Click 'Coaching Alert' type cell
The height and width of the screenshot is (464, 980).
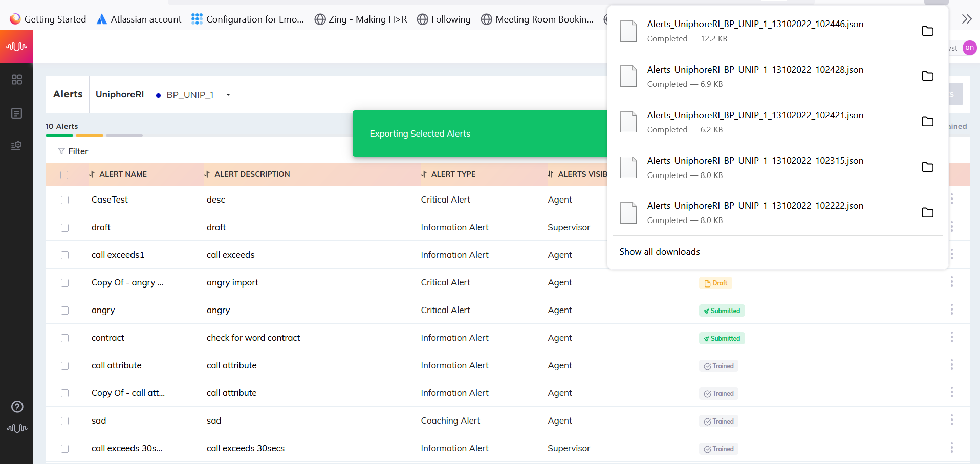coord(450,421)
